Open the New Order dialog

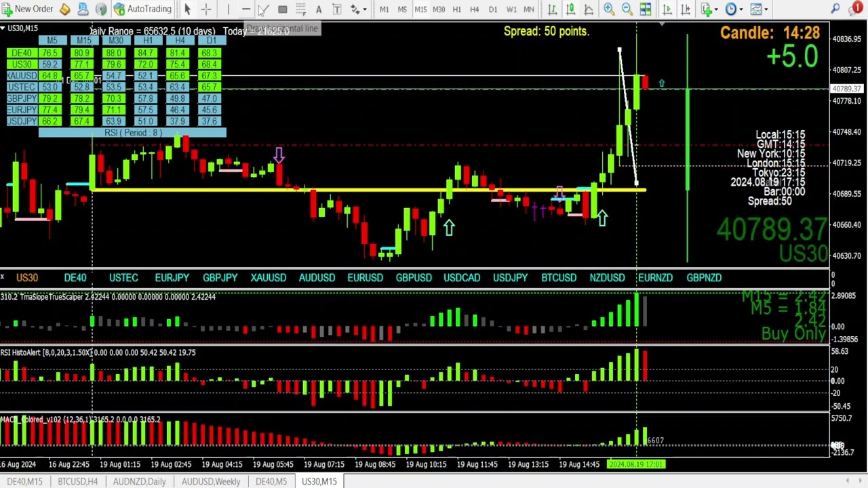[x=28, y=9]
